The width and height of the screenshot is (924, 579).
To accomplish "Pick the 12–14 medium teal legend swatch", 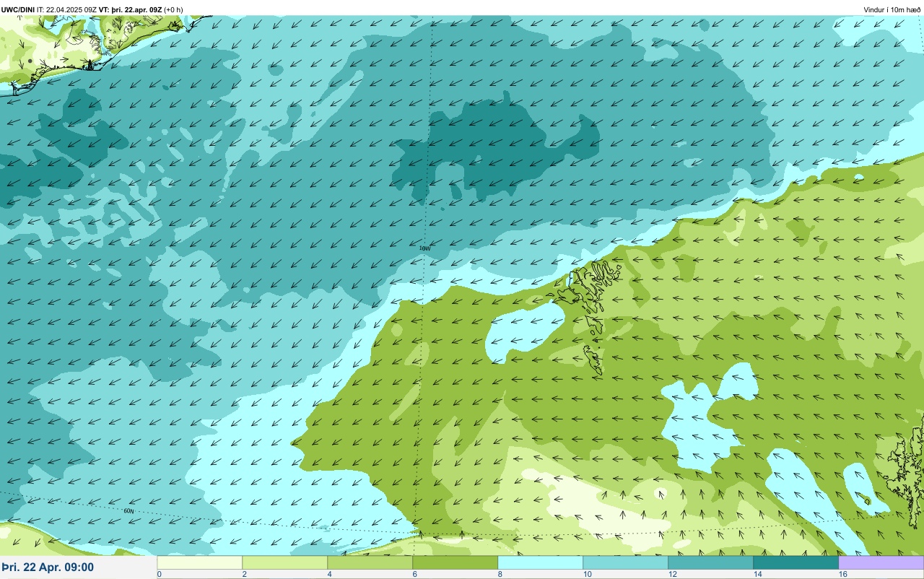I will (711, 562).
